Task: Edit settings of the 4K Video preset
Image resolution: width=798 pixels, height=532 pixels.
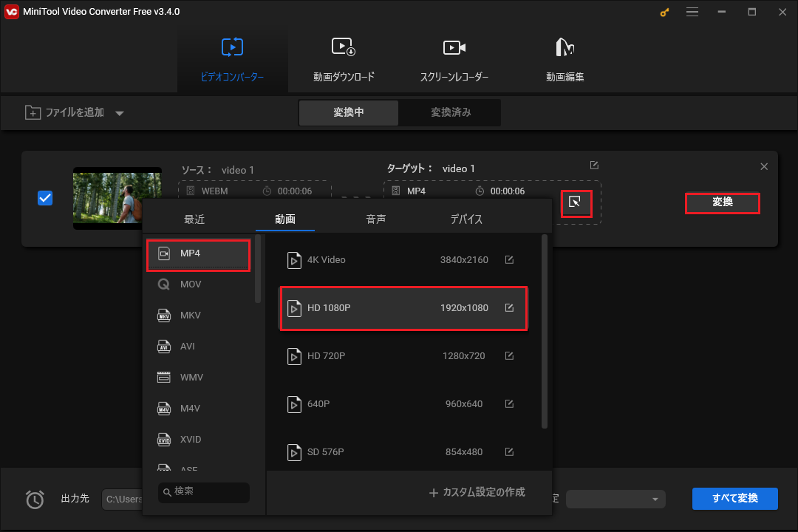Action: [x=509, y=259]
